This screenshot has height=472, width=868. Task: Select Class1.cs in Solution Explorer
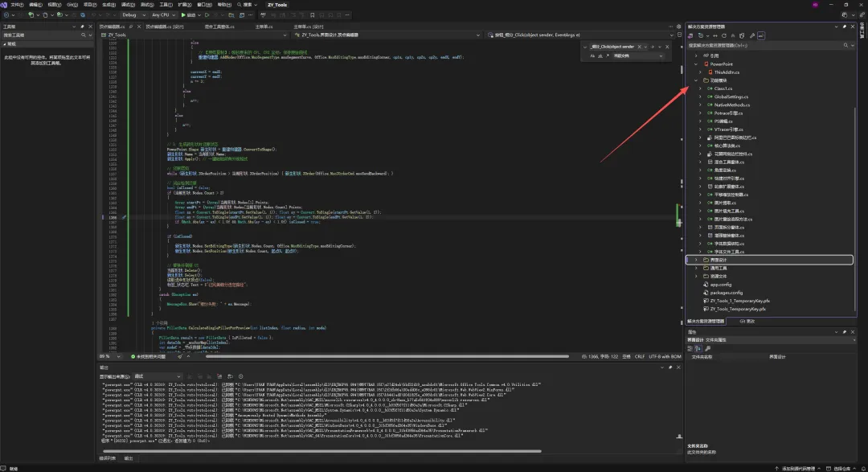click(723, 88)
